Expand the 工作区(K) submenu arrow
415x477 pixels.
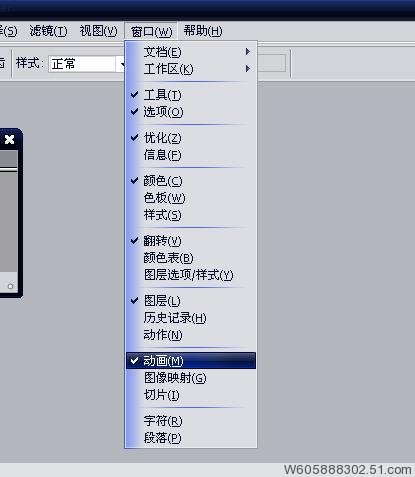click(x=247, y=69)
